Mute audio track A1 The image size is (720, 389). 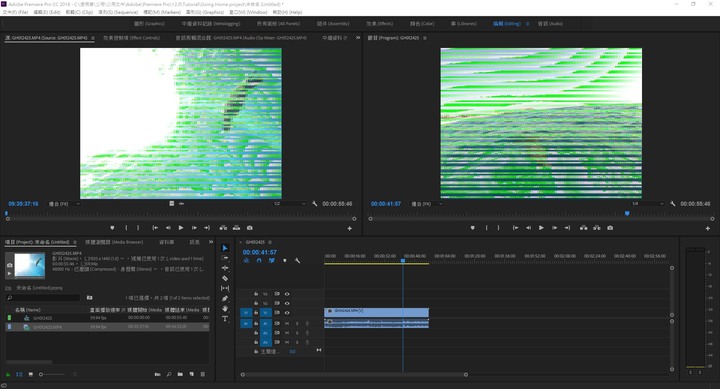[x=287, y=324]
